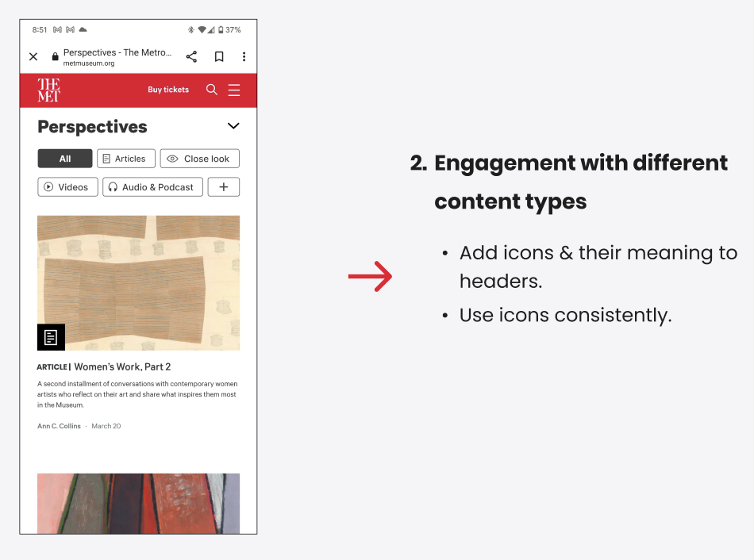Viewport: 754px width, 560px height.
Task: Expand the Perspectives chevron
Action: pyautogui.click(x=233, y=126)
